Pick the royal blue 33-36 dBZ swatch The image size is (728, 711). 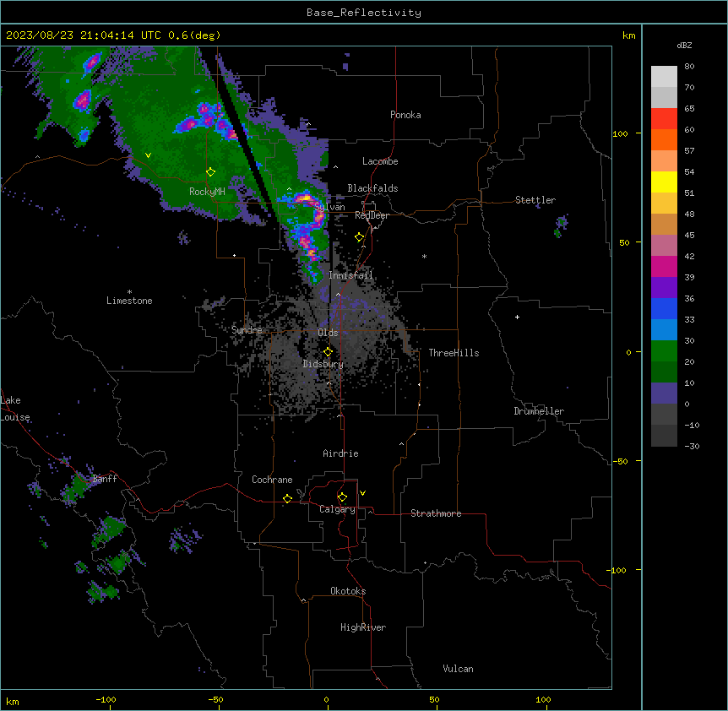(x=664, y=308)
